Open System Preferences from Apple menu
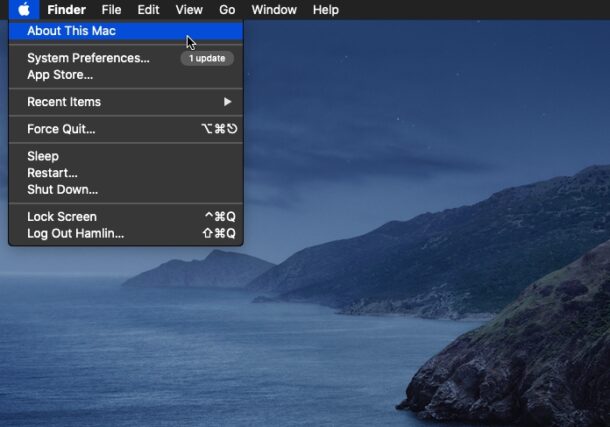 pos(126,58)
